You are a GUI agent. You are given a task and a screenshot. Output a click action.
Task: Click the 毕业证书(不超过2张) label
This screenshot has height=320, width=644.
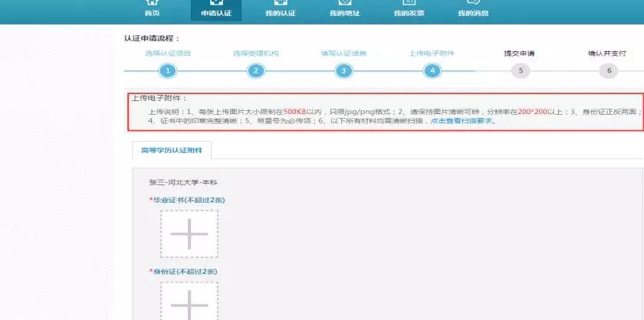[187, 201]
